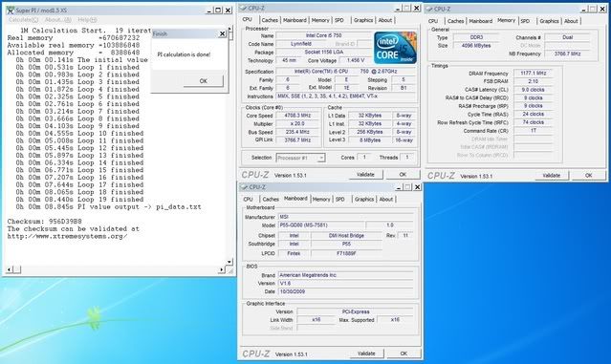Click the Model value P55-GD80 (MS-7581)

tap(321, 225)
